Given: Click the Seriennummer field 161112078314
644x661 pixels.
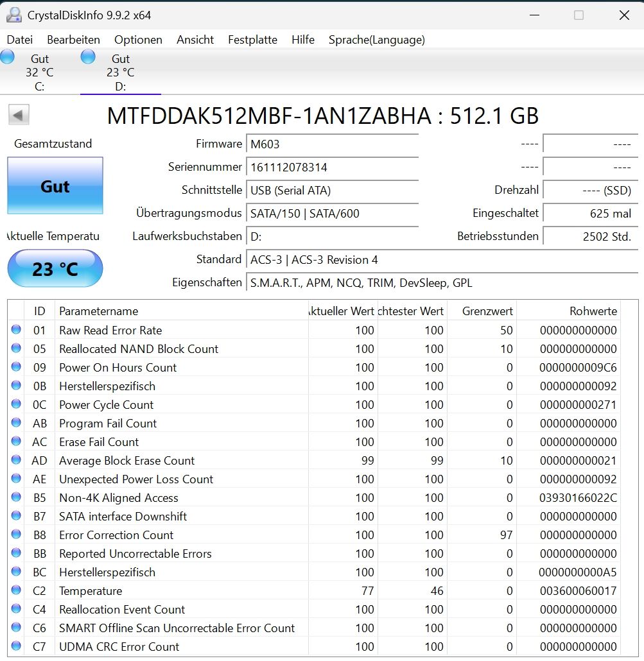Looking at the screenshot, I should (333, 167).
